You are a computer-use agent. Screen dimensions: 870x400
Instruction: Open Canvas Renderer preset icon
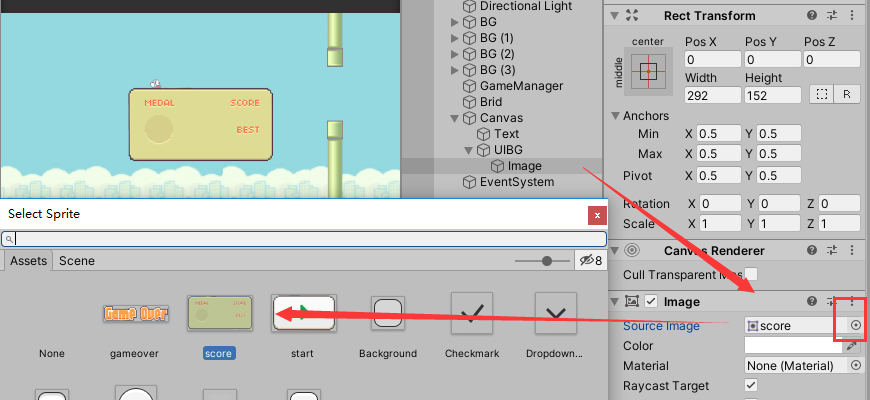[832, 251]
